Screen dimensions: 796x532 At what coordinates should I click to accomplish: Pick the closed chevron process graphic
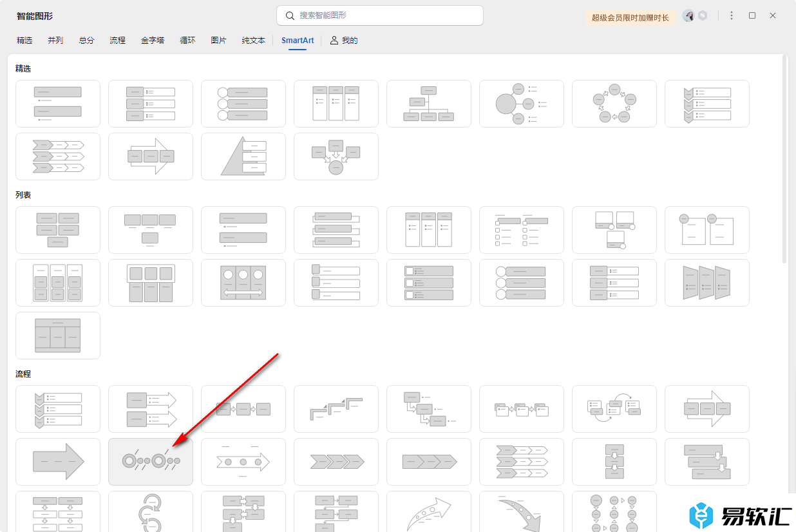(x=336, y=461)
